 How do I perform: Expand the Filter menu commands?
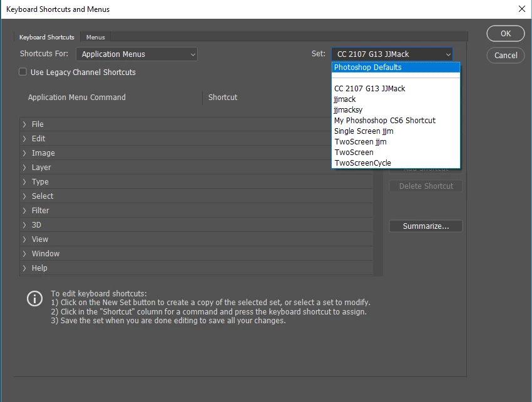[24, 211]
